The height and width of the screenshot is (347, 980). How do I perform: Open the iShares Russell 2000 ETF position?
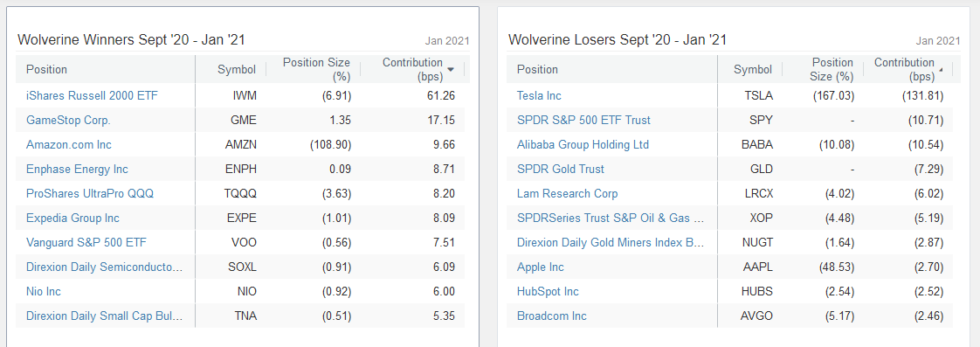pos(92,95)
